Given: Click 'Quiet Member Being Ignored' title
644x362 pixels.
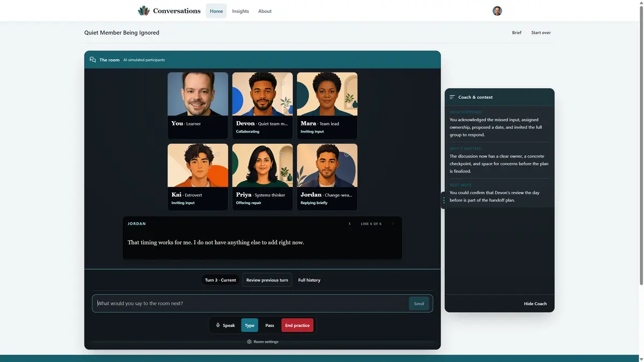Looking at the screenshot, I should pos(122,33).
